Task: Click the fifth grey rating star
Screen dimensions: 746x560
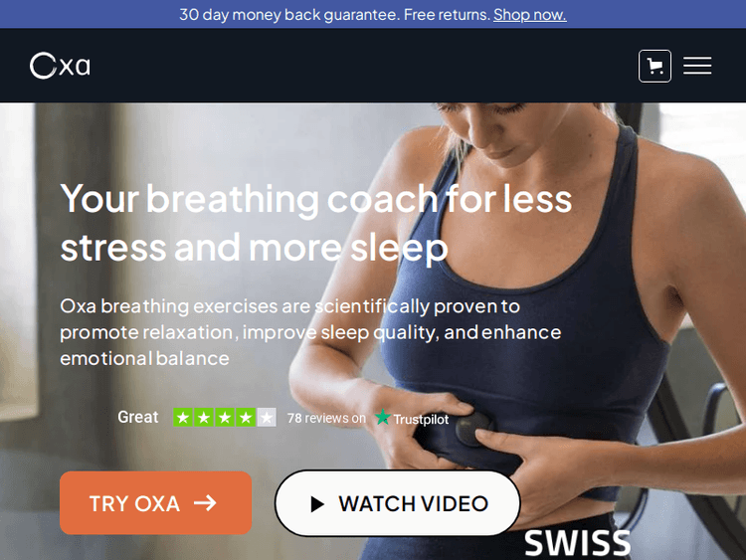Action: click(x=267, y=417)
